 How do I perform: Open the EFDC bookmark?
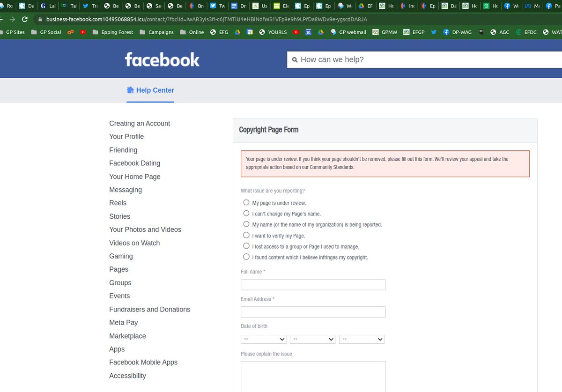point(526,32)
